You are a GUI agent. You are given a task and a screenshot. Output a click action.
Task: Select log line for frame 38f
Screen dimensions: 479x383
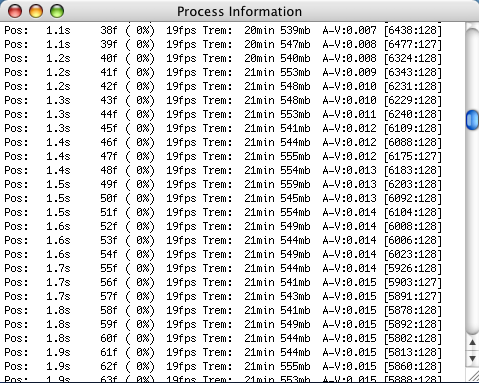pos(223,30)
